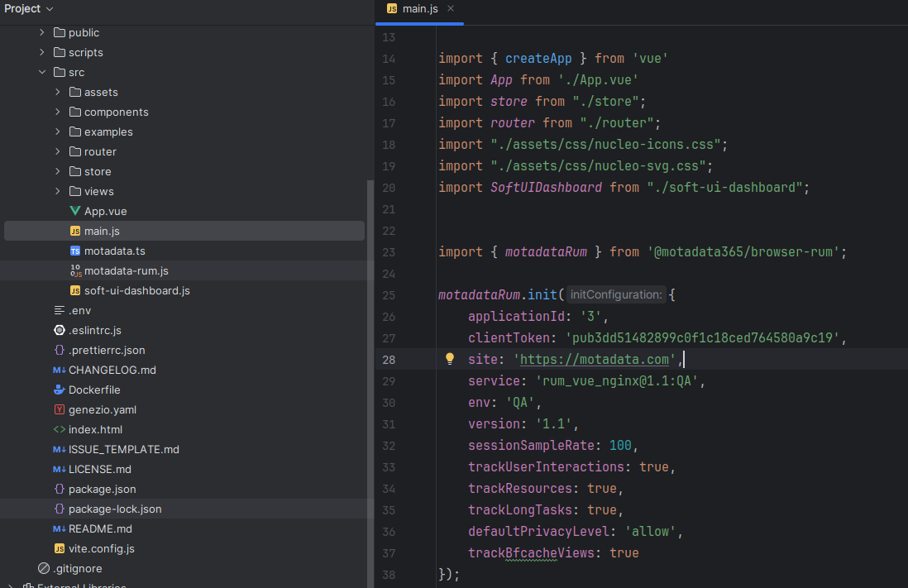Click the .eslintrc.js ESLint icon
The image size is (908, 588).
click(60, 330)
